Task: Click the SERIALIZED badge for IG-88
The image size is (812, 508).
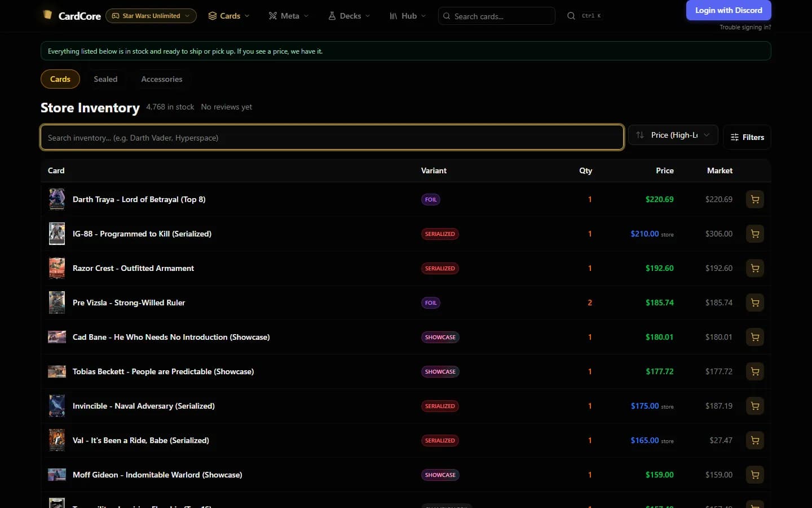Action: (x=440, y=234)
